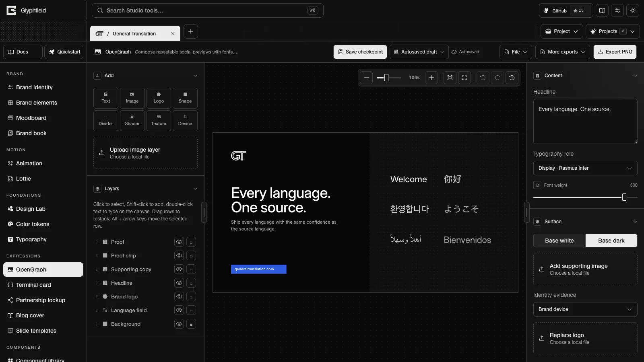Collapse the Surface section
The width and height of the screenshot is (644, 362).
[x=635, y=222]
